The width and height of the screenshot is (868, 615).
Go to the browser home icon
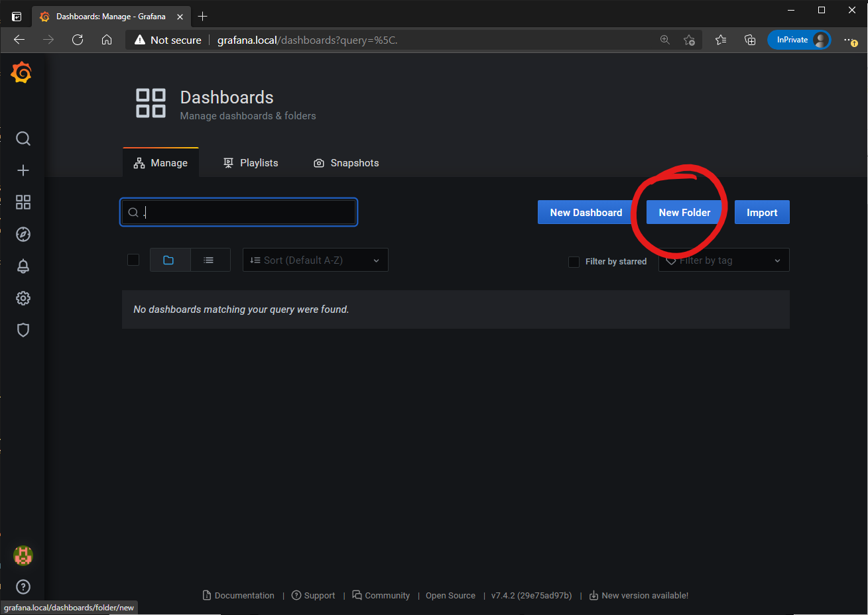107,40
